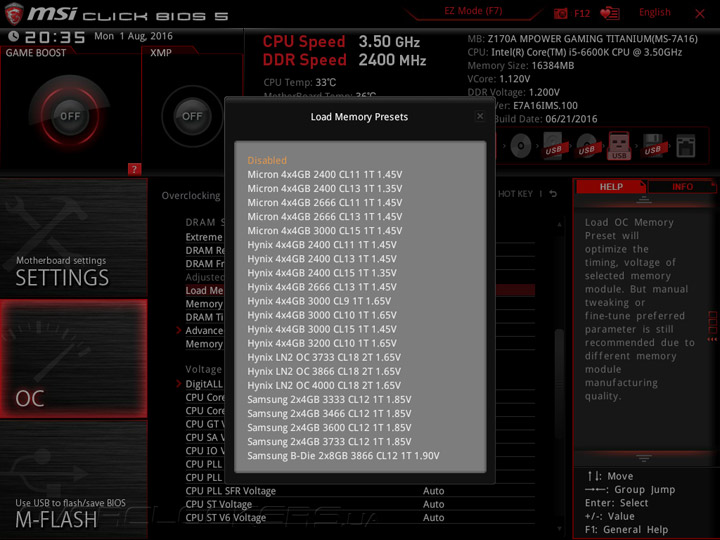Click the USB hard disk boot device icon
This screenshot has height=540, width=720.
tap(553, 146)
